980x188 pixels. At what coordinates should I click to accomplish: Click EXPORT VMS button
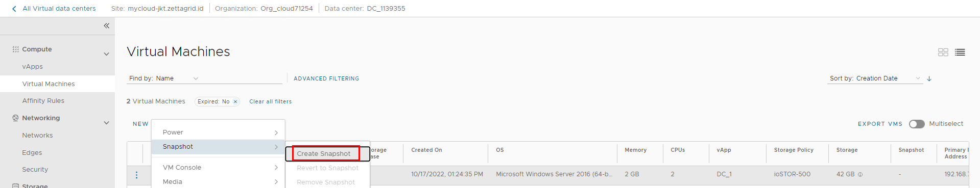(880, 124)
